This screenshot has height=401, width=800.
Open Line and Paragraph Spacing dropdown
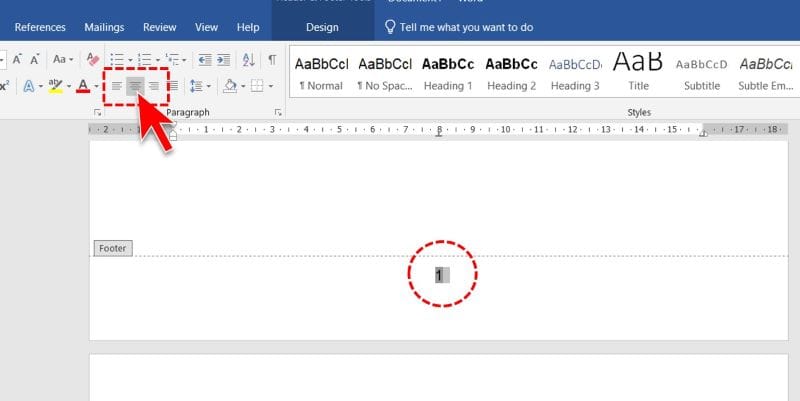(199, 86)
